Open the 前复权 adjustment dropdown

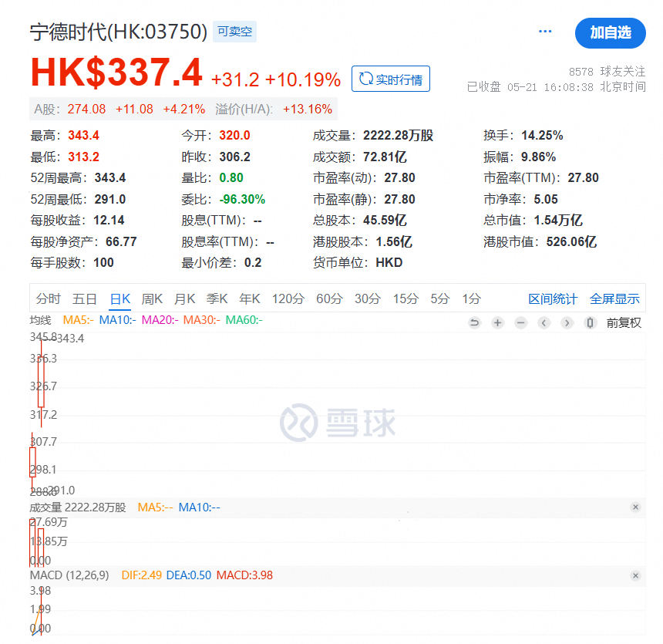coord(625,322)
